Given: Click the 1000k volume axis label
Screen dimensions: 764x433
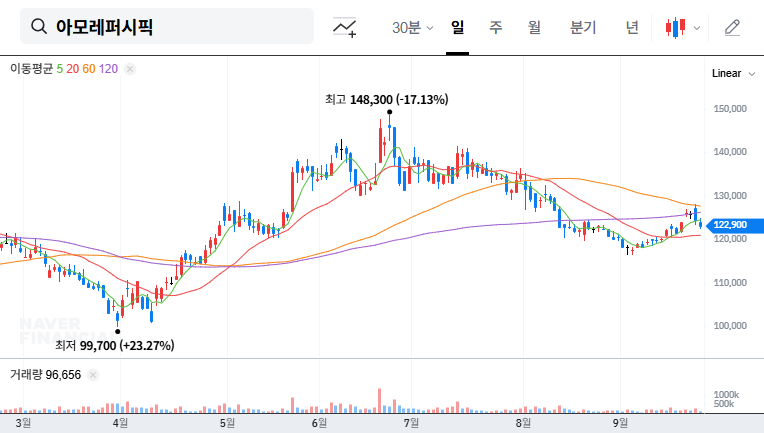Looking at the screenshot, I should point(726,395).
